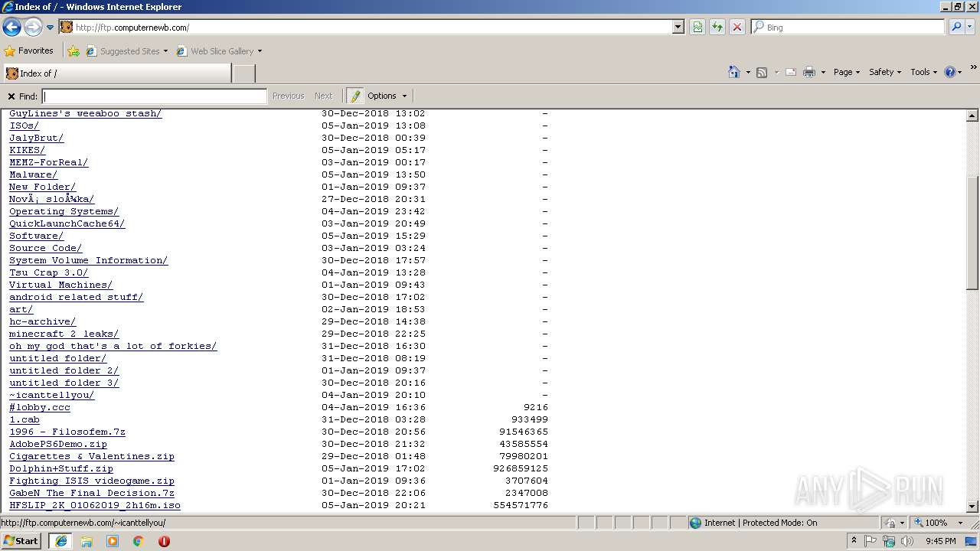This screenshot has width=980, height=551.
Task: Click the #lobby.ccc file link
Action: [x=40, y=407]
